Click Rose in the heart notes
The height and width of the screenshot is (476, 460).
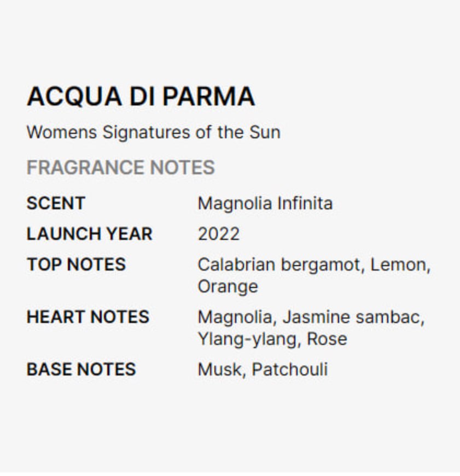(x=327, y=339)
